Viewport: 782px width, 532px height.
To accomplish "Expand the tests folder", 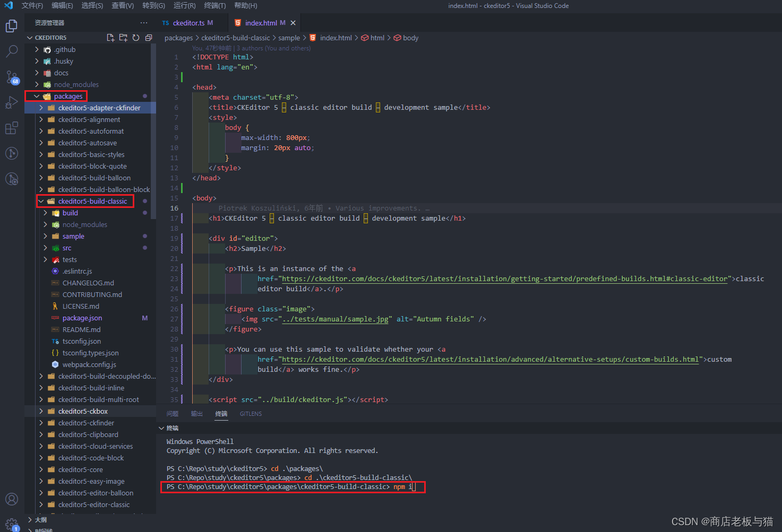I will (x=46, y=259).
